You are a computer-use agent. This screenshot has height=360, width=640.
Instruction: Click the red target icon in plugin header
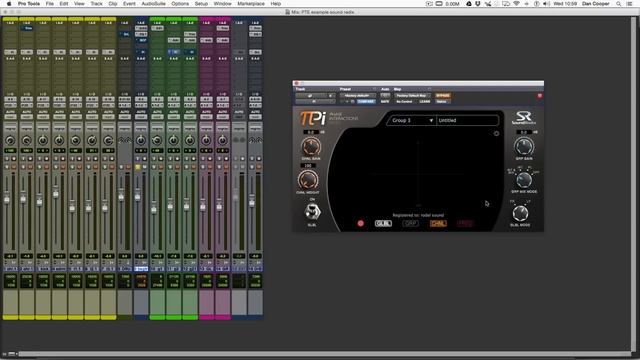[x=540, y=96]
